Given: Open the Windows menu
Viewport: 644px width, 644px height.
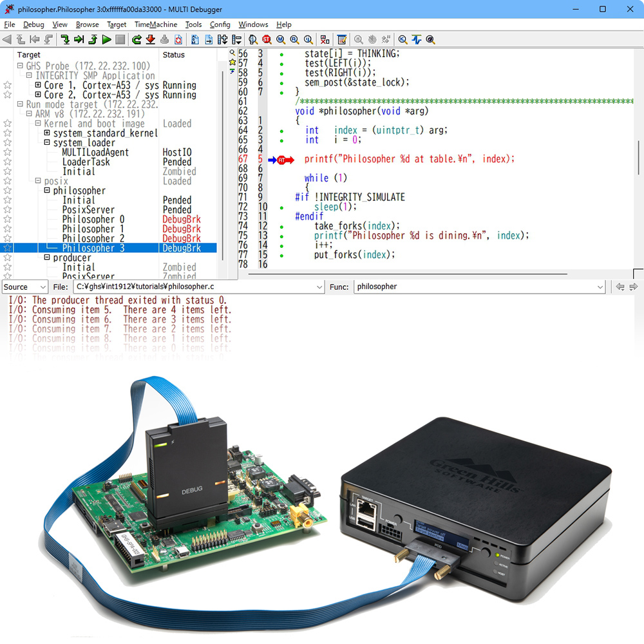Looking at the screenshot, I should click(253, 24).
